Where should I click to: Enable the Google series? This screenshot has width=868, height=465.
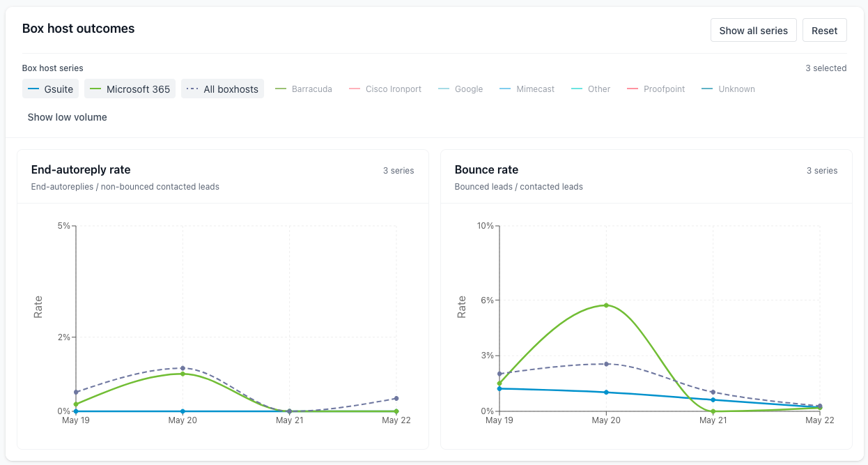(460, 89)
